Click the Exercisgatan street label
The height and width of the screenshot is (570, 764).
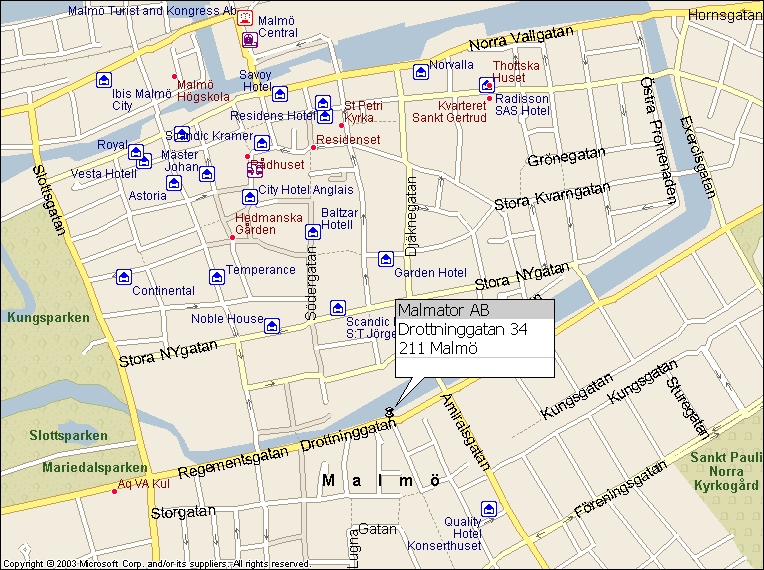(x=698, y=157)
